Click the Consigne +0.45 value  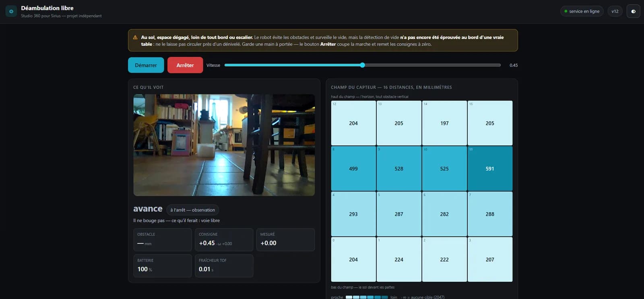coord(207,243)
